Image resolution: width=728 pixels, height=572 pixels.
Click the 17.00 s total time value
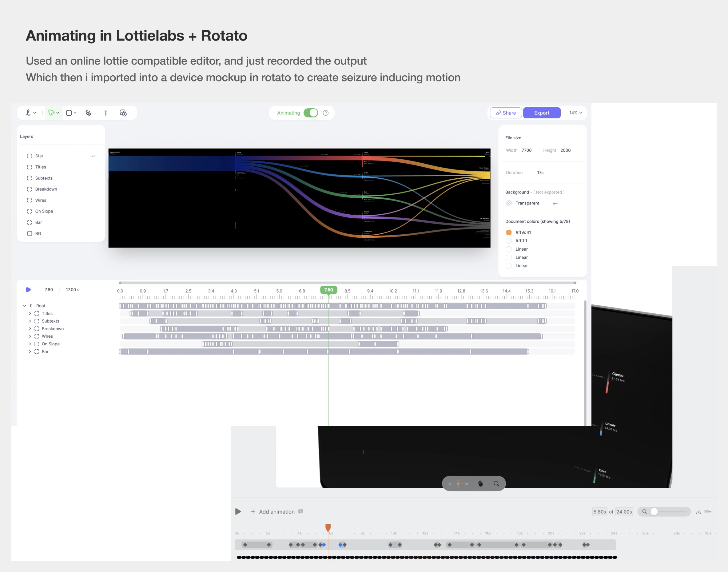(73, 290)
